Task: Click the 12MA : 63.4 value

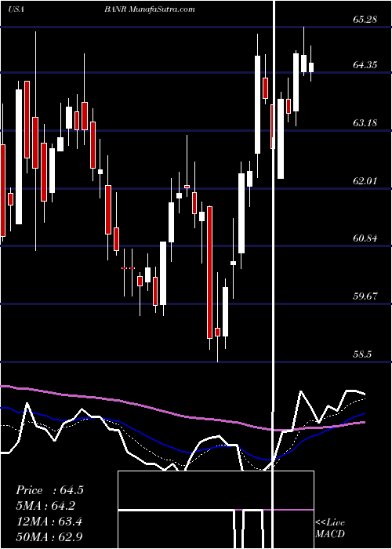Action: [49, 522]
